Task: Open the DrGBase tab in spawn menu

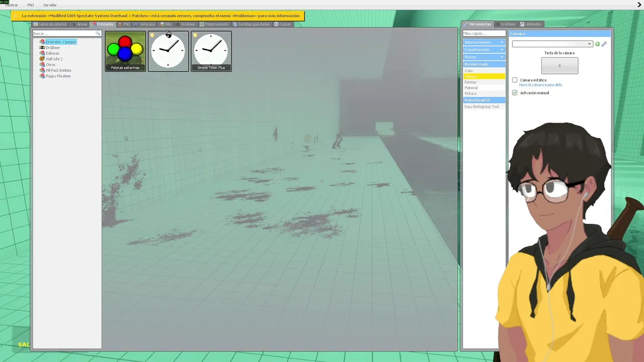Action: pos(185,24)
